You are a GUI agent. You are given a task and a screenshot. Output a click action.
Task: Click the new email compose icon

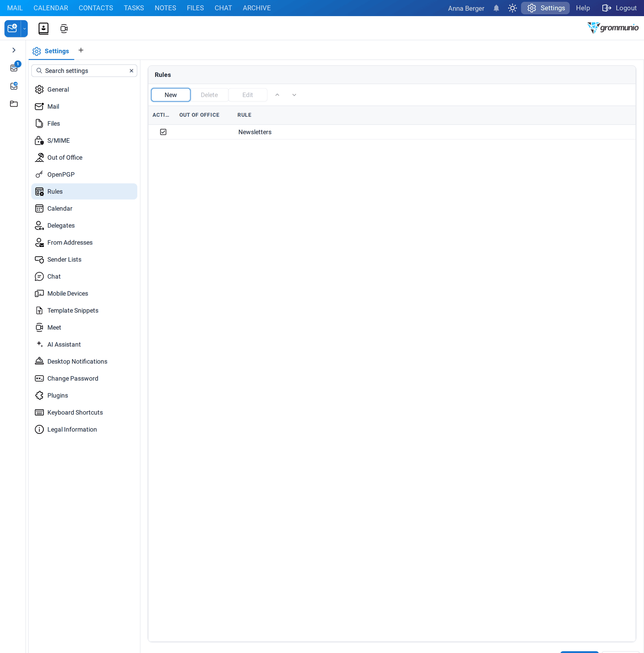coord(13,29)
